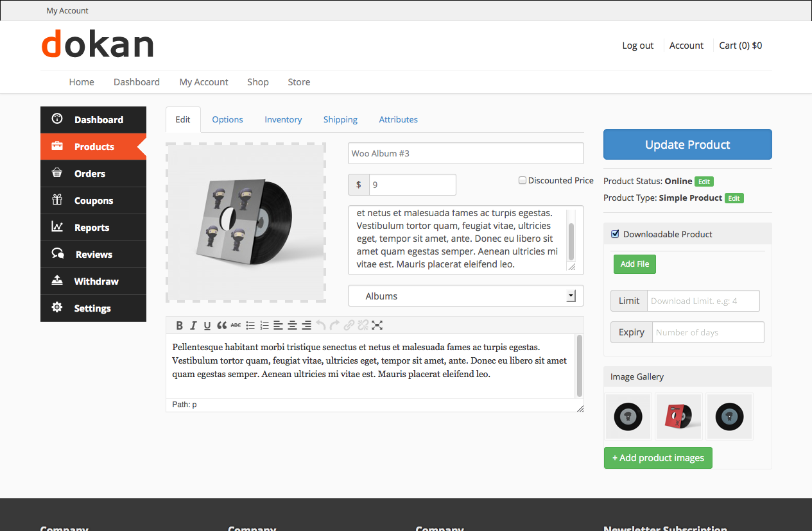Open Coupons in the sidebar

click(94, 201)
